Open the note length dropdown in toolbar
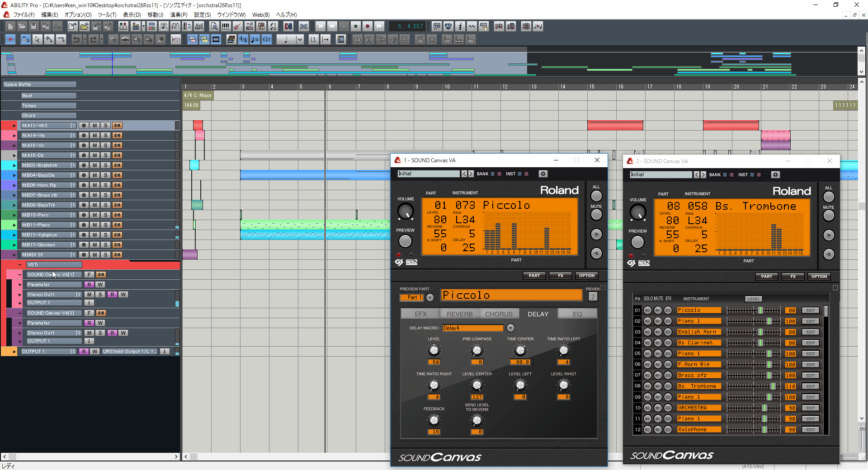The image size is (868, 470). tap(299, 40)
